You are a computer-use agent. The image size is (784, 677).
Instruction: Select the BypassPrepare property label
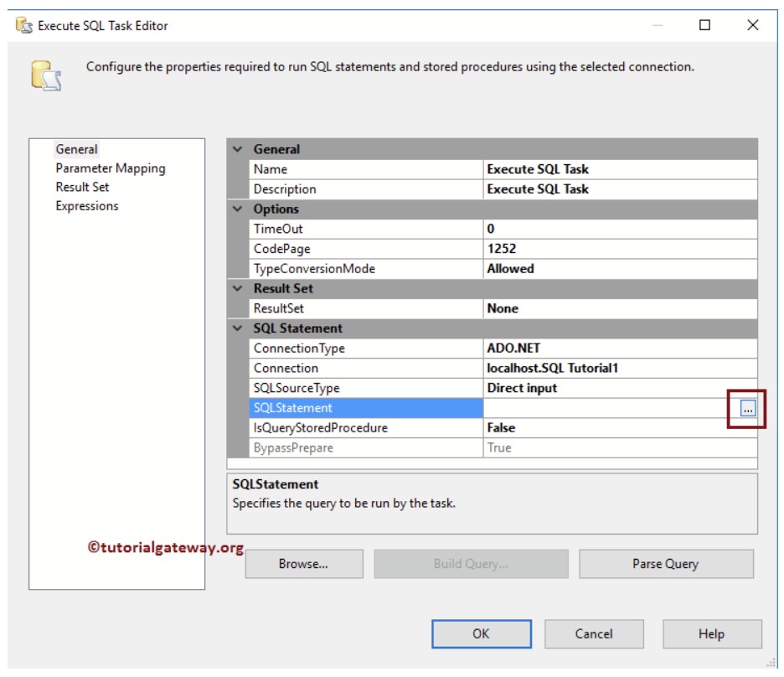click(366, 448)
